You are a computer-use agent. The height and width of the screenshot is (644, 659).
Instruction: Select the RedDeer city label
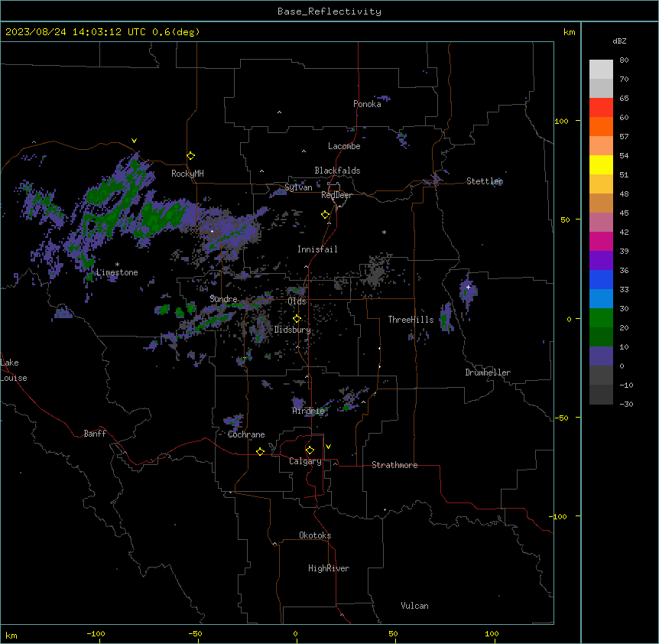(336, 195)
